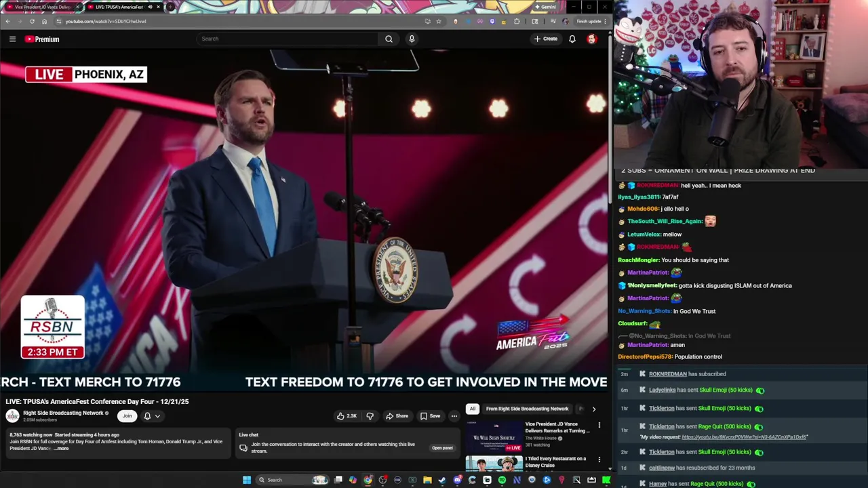Click the Right Side Broadcasting Network channel avatar
This screenshot has height=488, width=868.
click(12, 416)
